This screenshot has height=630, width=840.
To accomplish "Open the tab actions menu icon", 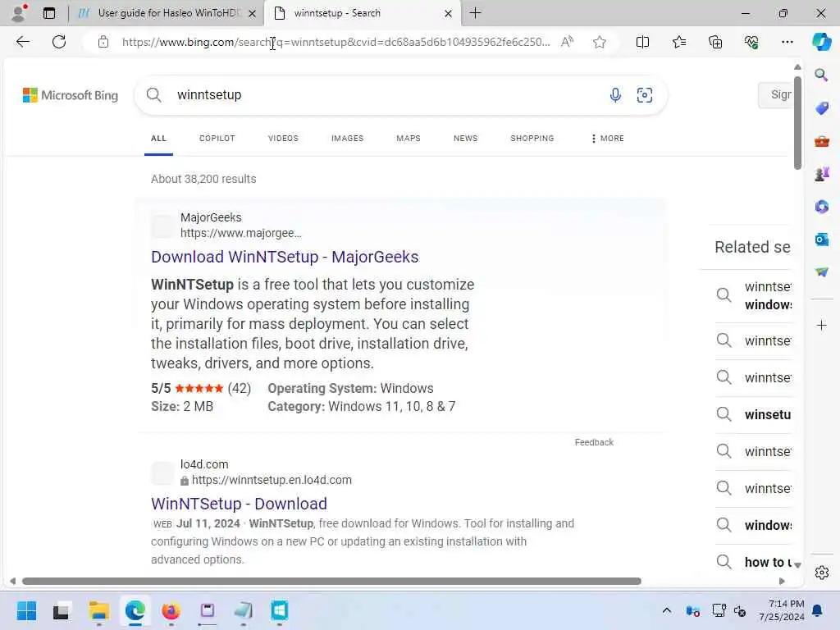I will tap(48, 13).
